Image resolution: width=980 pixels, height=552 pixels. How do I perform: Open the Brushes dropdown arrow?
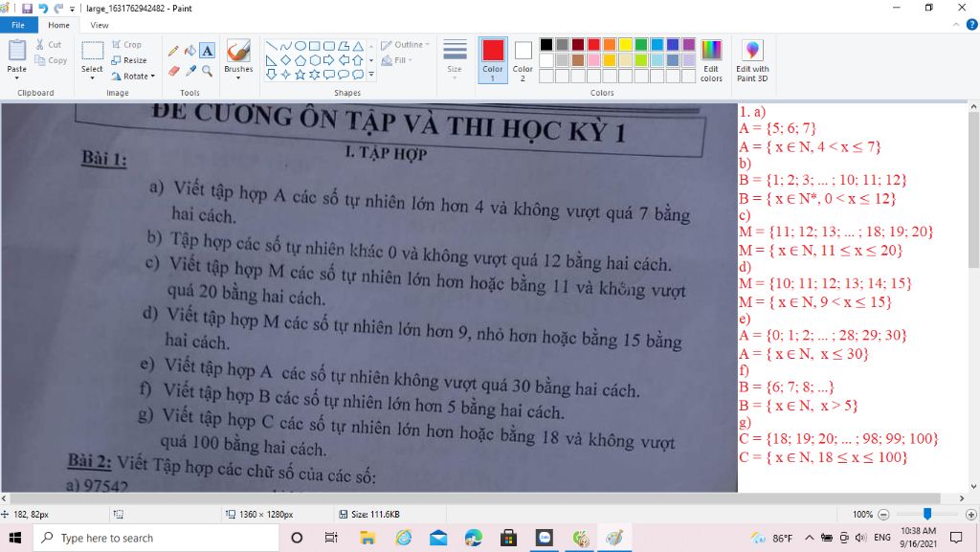point(238,78)
